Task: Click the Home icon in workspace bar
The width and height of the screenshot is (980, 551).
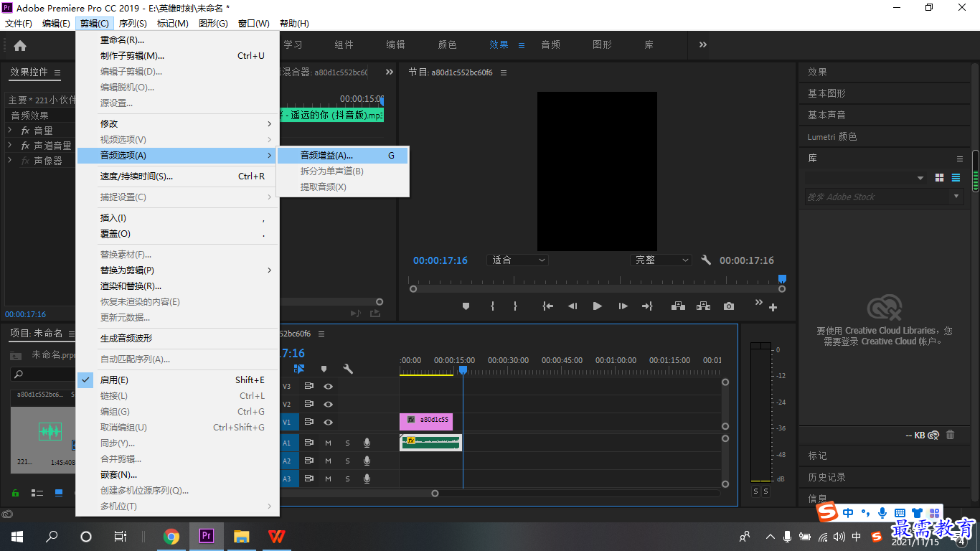Action: pos(20,45)
